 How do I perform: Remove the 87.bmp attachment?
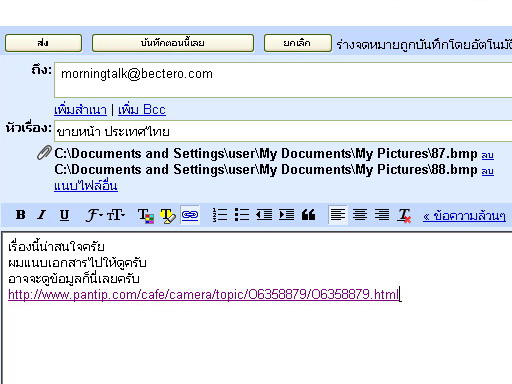pos(487,155)
